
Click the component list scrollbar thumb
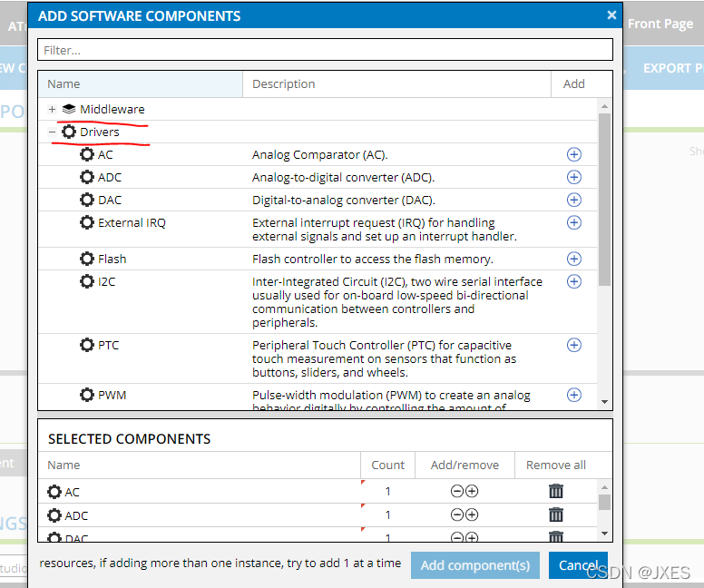(604, 200)
